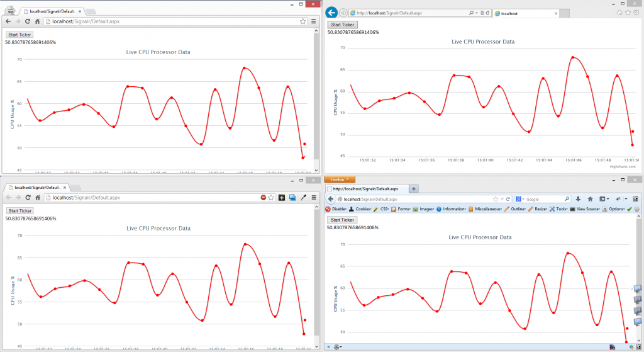This screenshot has height=352, width=644.
Task: Open Options menu in Web Developer toolbar
Action: [x=614, y=209]
